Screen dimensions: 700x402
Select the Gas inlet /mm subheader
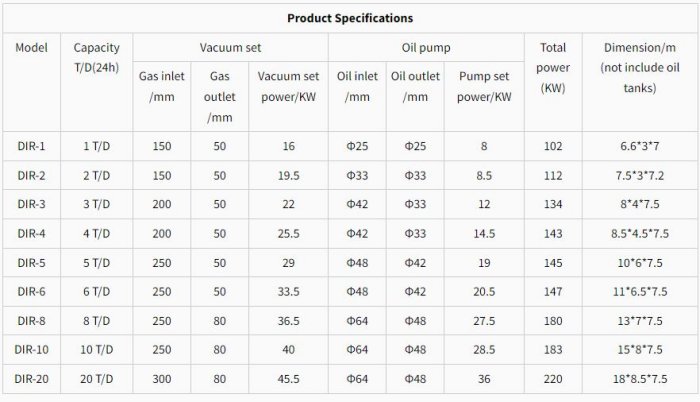pyautogui.click(x=161, y=87)
